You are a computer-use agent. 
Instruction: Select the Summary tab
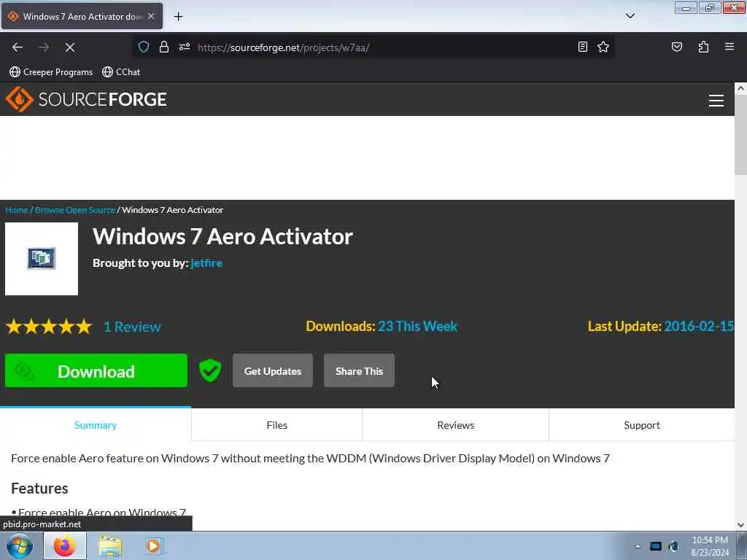96,425
